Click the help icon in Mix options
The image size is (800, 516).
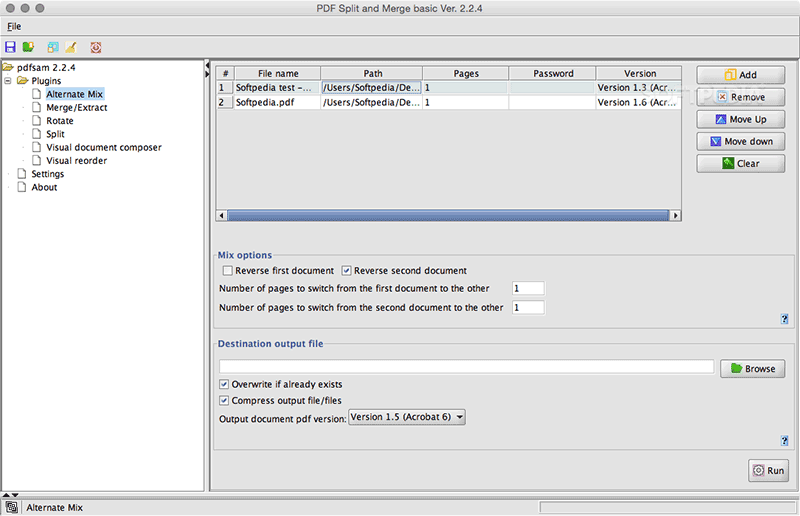[784, 319]
